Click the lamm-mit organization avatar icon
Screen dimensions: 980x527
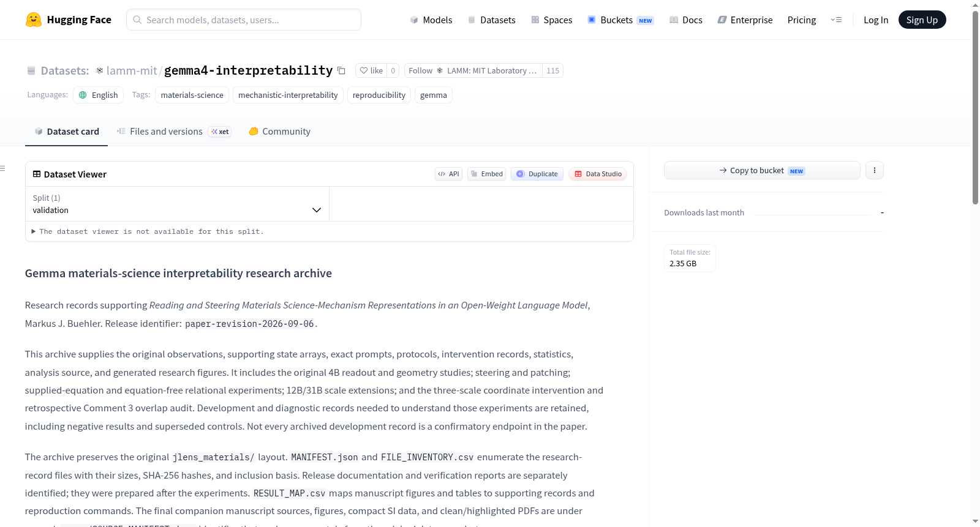[x=100, y=70]
